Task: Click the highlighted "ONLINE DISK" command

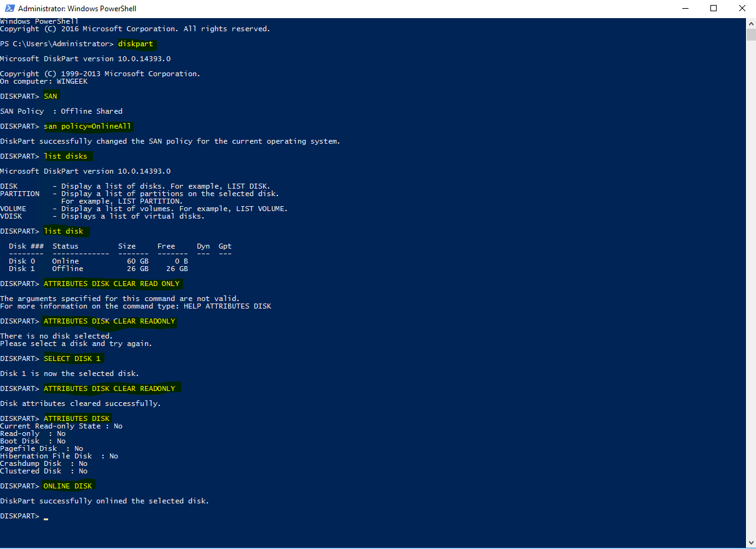Action: (x=67, y=486)
